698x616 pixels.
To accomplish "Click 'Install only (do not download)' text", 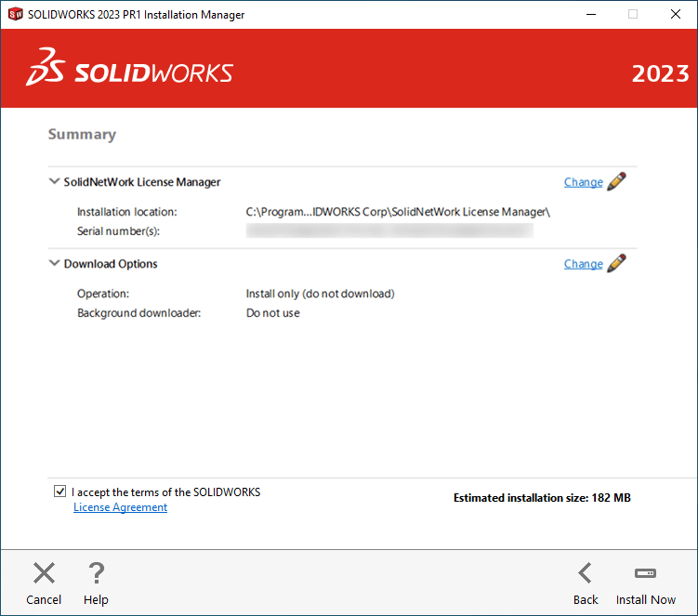I will 320,294.
